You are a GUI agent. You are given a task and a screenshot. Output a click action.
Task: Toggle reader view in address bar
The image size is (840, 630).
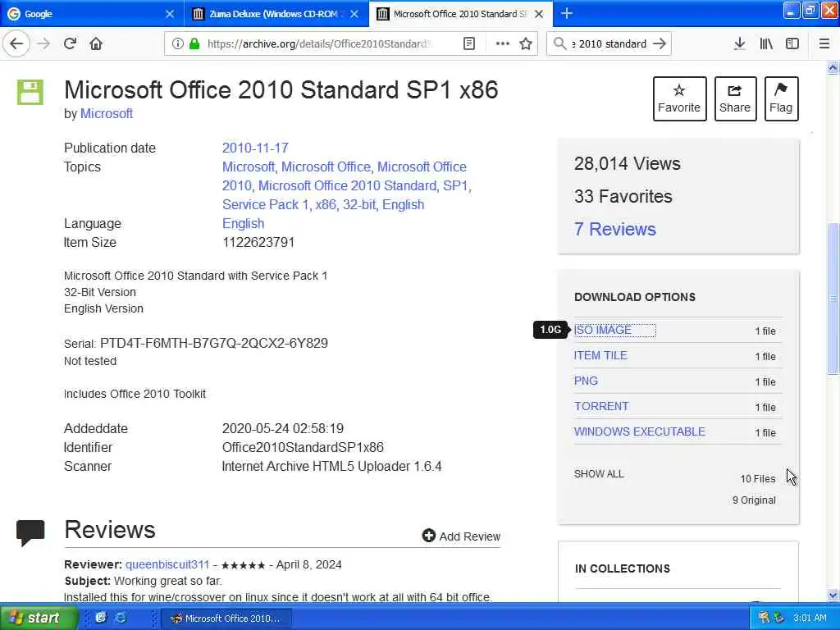click(x=468, y=43)
